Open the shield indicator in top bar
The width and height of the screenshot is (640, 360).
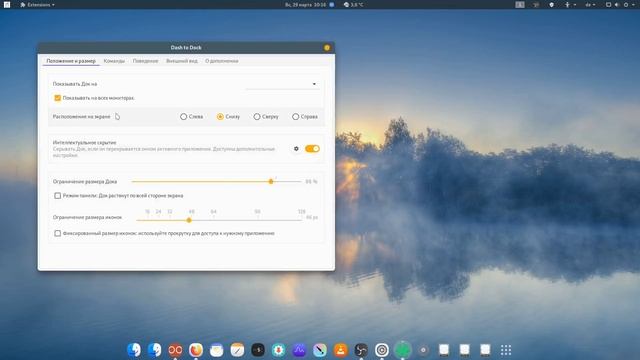[x=551, y=4]
